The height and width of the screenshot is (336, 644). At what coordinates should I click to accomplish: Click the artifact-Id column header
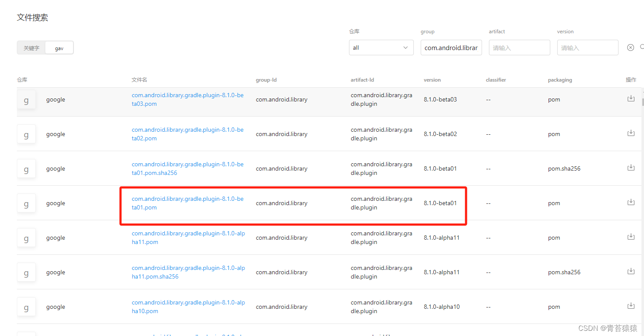(x=362, y=80)
